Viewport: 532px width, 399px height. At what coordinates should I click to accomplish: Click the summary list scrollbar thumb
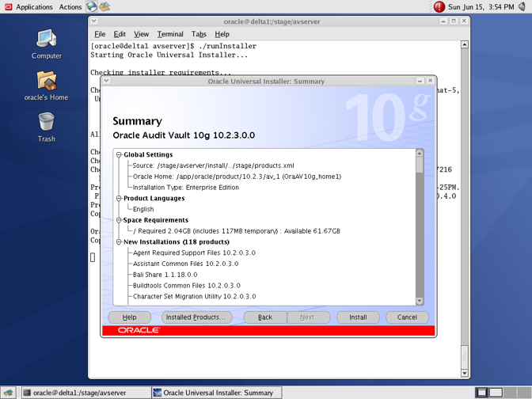click(420, 165)
